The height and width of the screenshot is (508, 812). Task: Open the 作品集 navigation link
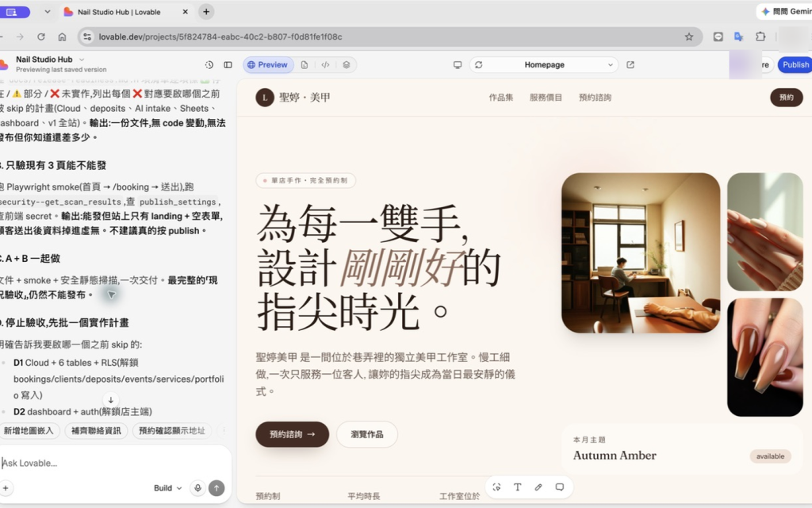(501, 98)
